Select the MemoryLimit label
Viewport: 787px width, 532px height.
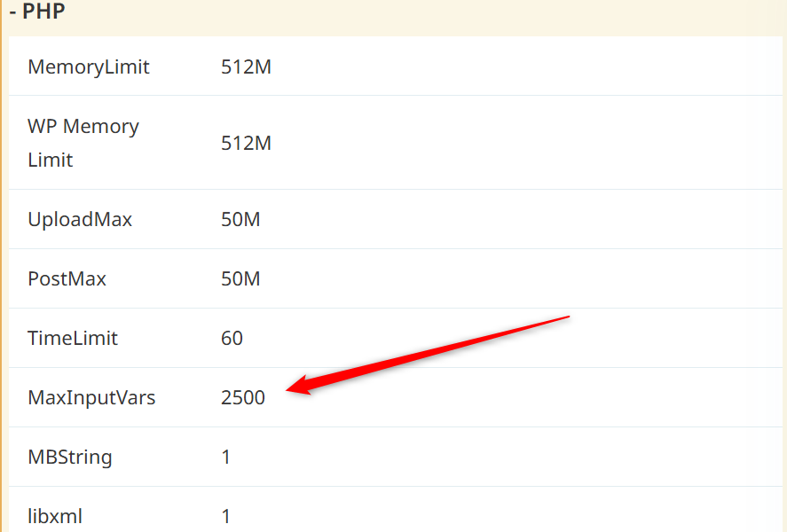(89, 66)
